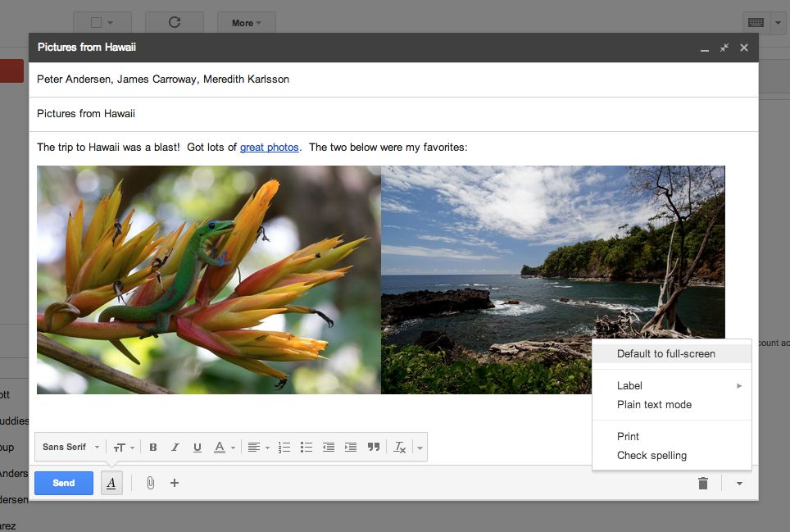Toggle italic formatting
This screenshot has height=532, width=790.
(x=175, y=447)
